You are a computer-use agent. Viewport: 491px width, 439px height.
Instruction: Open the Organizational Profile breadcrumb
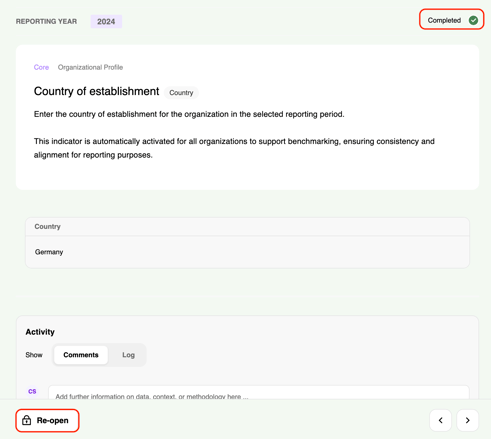(90, 67)
